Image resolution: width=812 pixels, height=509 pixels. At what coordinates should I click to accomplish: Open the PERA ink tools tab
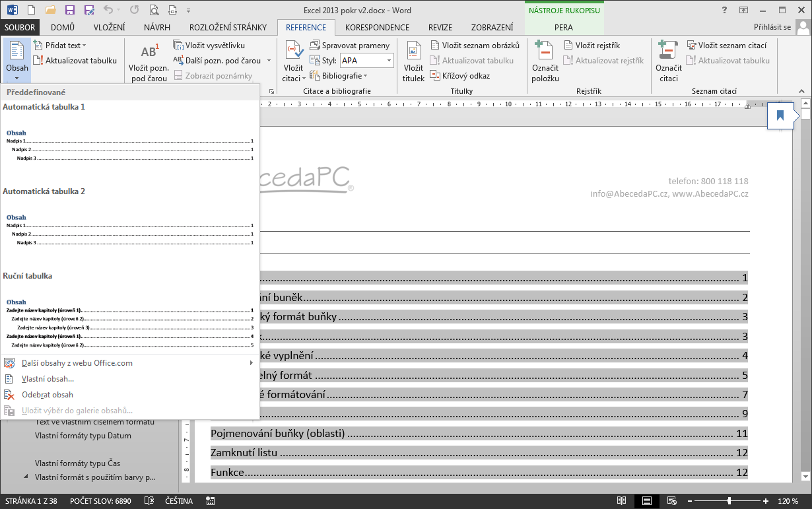[x=564, y=27]
